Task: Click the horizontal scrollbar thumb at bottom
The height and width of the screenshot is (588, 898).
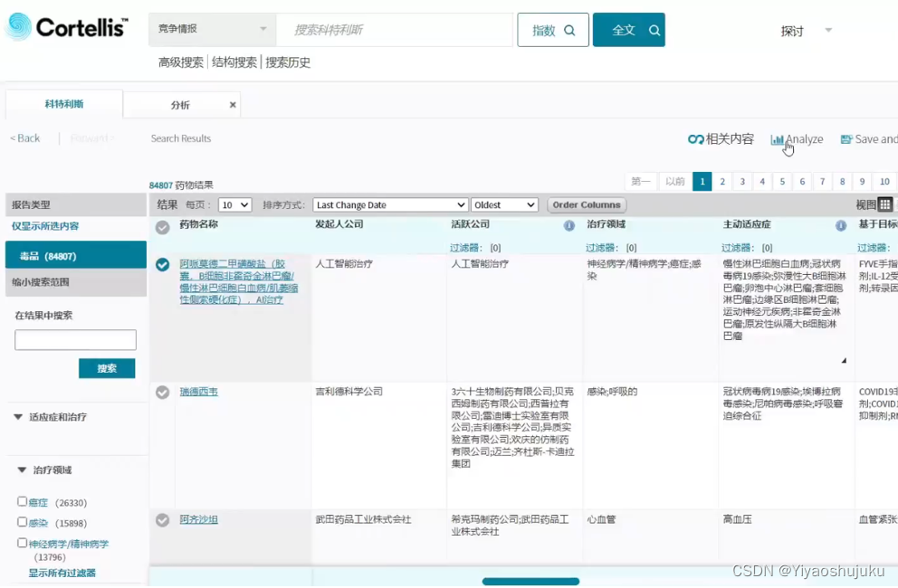Action: [x=530, y=582]
